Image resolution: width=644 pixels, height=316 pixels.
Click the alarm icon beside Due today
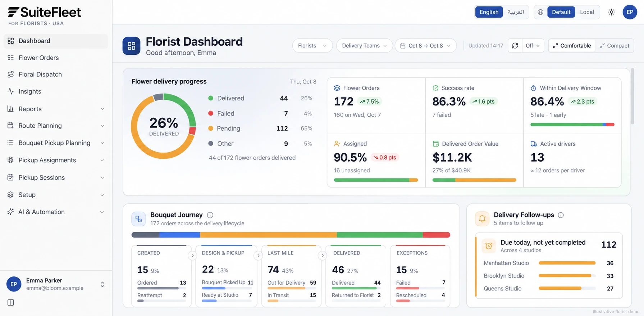489,246
